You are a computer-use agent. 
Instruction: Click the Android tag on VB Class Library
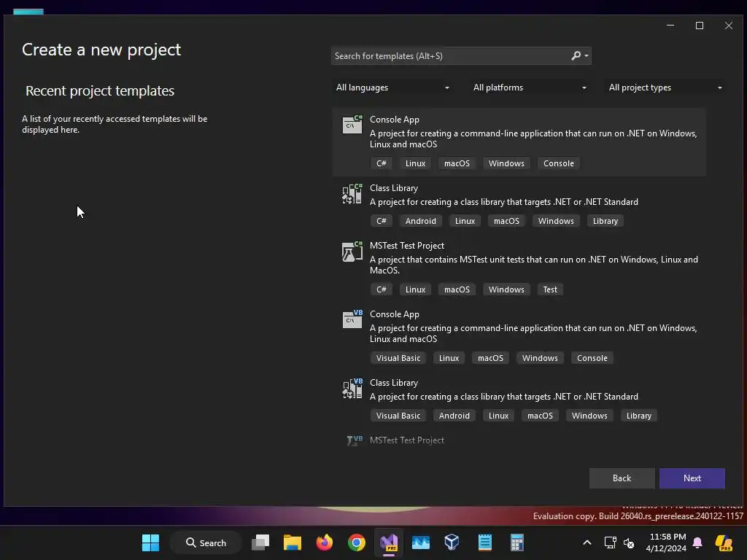pos(454,416)
